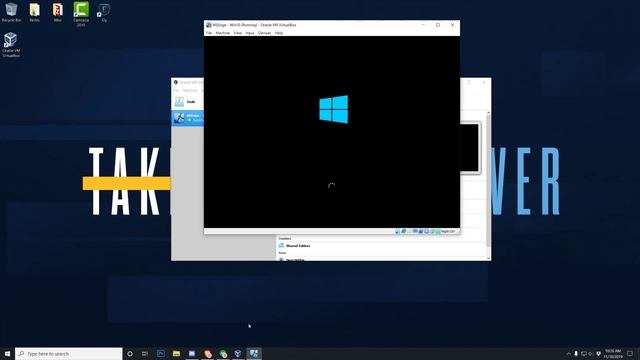Select Tools in VirtualBox Manager sidebar
This screenshot has width=640, height=360.
[187, 102]
